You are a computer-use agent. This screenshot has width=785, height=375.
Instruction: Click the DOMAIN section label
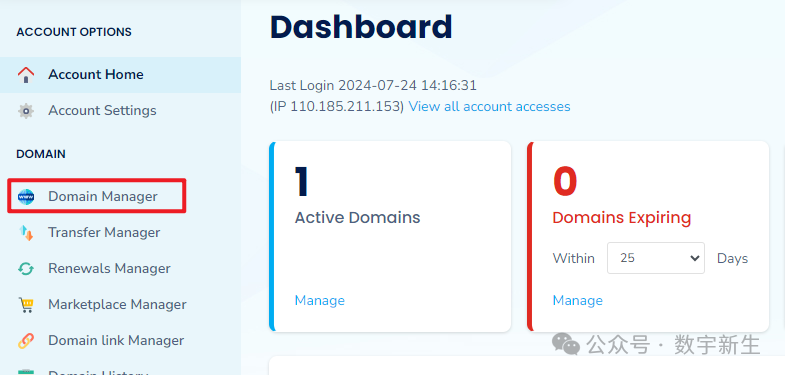(x=41, y=154)
